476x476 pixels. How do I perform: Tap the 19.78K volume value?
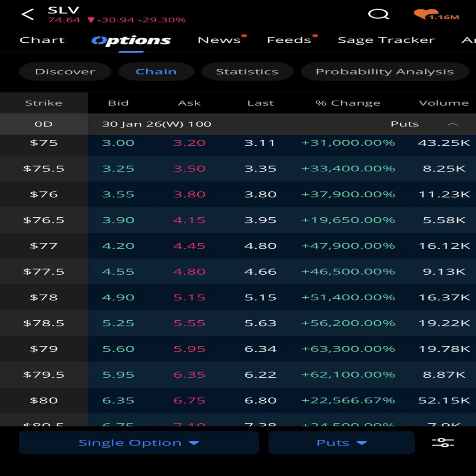444,349
